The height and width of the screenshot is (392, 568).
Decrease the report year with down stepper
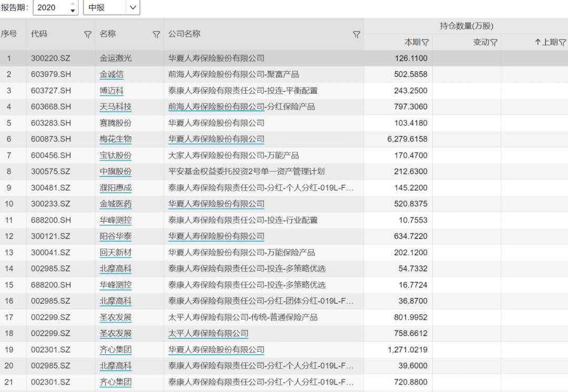tap(73, 11)
